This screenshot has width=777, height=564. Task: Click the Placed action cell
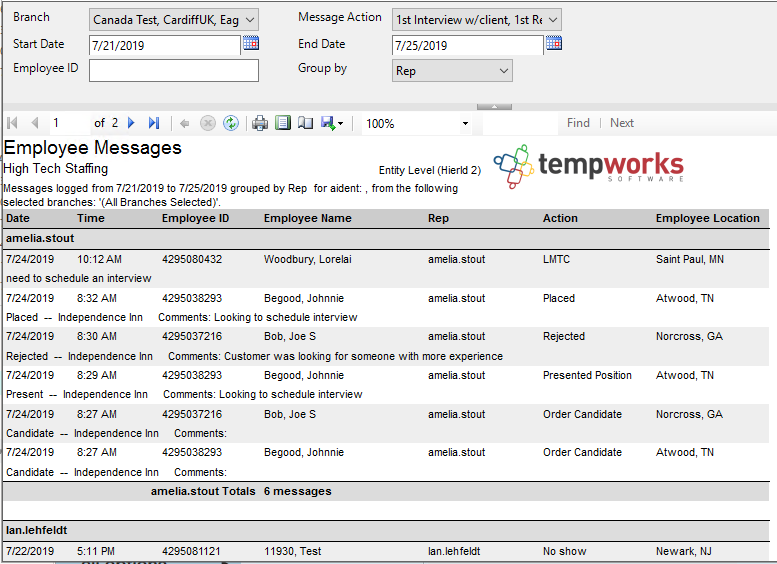(x=559, y=298)
